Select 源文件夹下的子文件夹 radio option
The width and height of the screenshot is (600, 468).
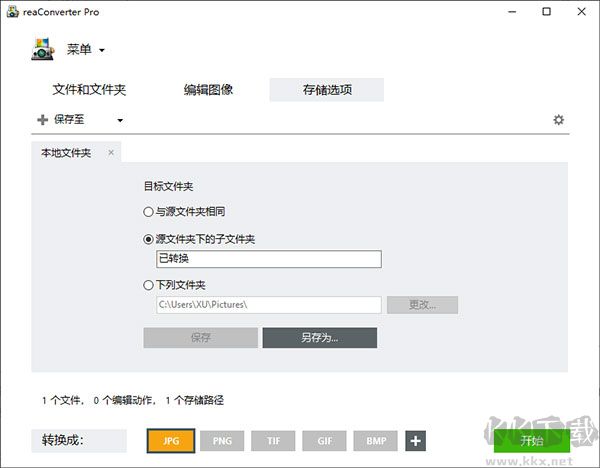pos(148,240)
